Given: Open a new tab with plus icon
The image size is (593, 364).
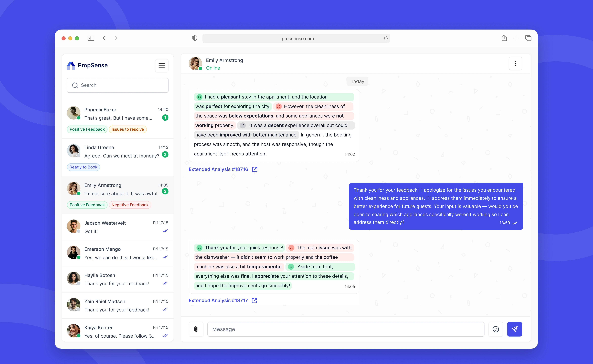Looking at the screenshot, I should click(516, 38).
